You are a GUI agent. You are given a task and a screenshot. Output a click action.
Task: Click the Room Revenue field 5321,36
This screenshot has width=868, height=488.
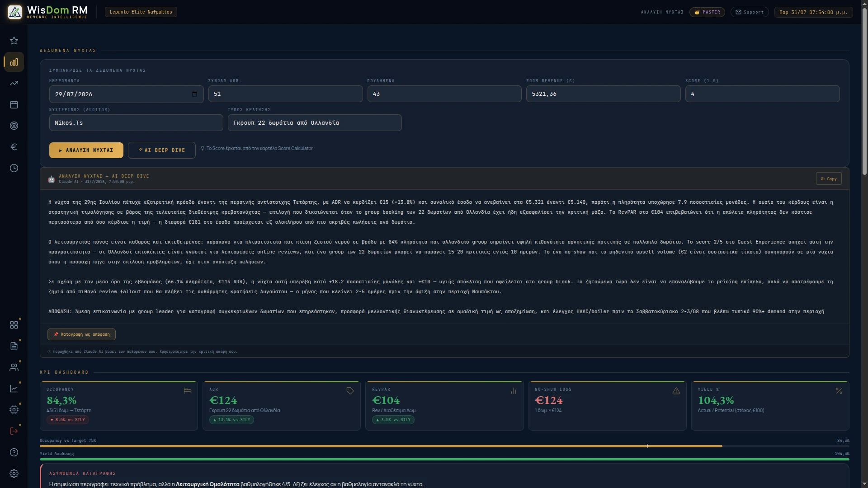604,94
